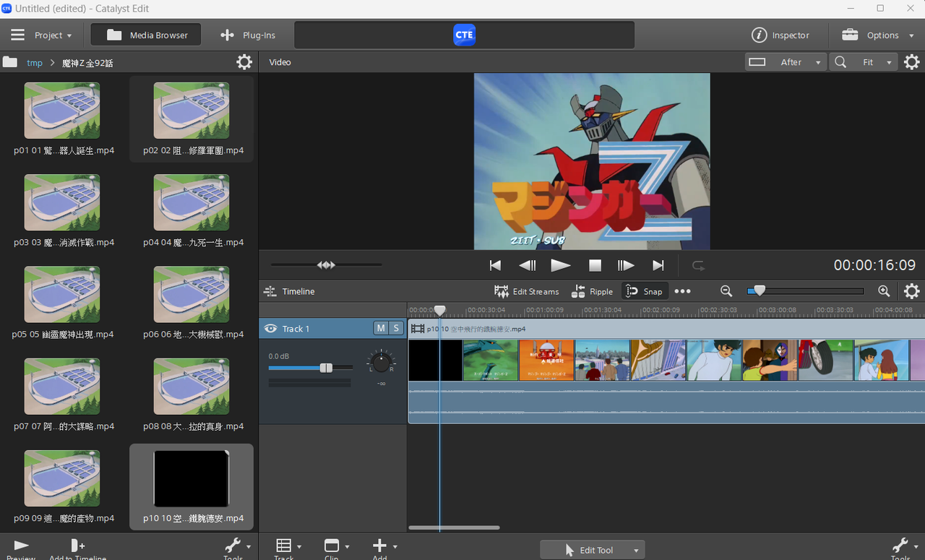Step back one frame
The width and height of the screenshot is (925, 560).
tap(528, 266)
